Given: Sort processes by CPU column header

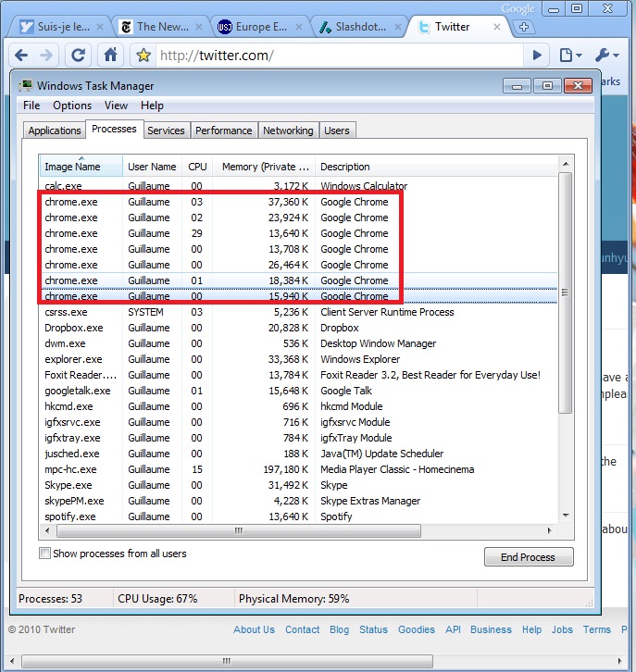Looking at the screenshot, I should [197, 167].
